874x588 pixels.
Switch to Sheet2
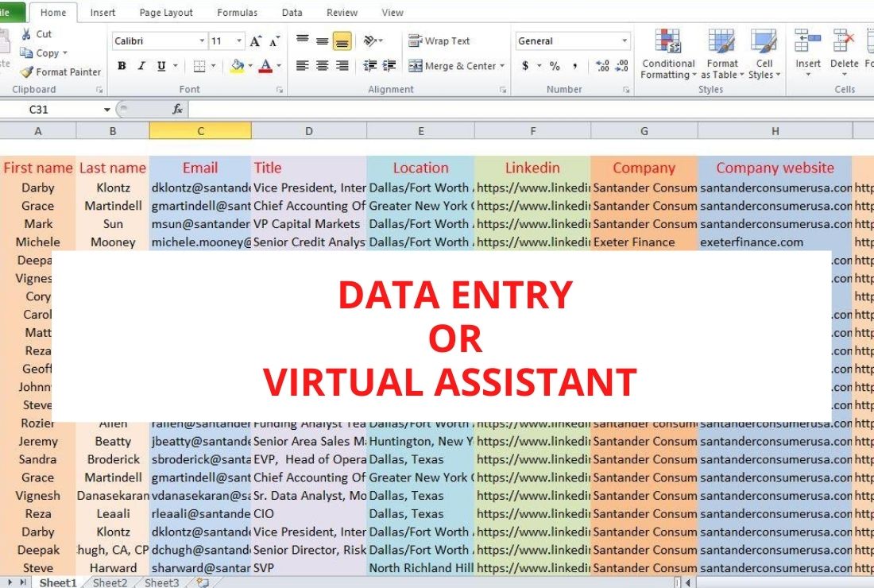click(x=109, y=582)
